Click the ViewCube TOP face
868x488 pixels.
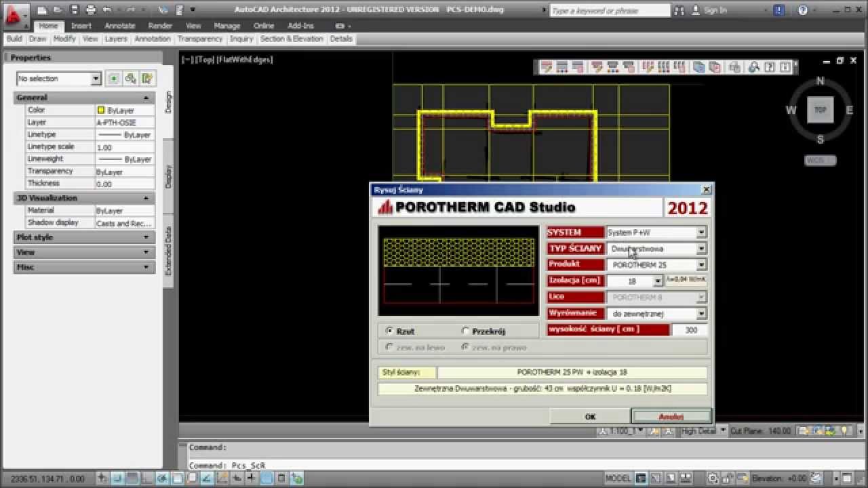coord(820,110)
